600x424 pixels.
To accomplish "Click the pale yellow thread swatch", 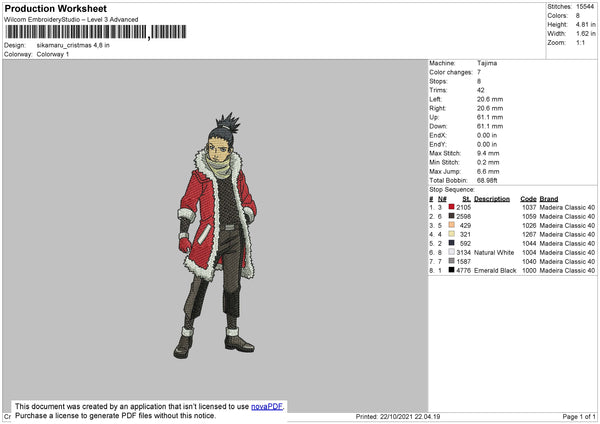I will (x=452, y=234).
